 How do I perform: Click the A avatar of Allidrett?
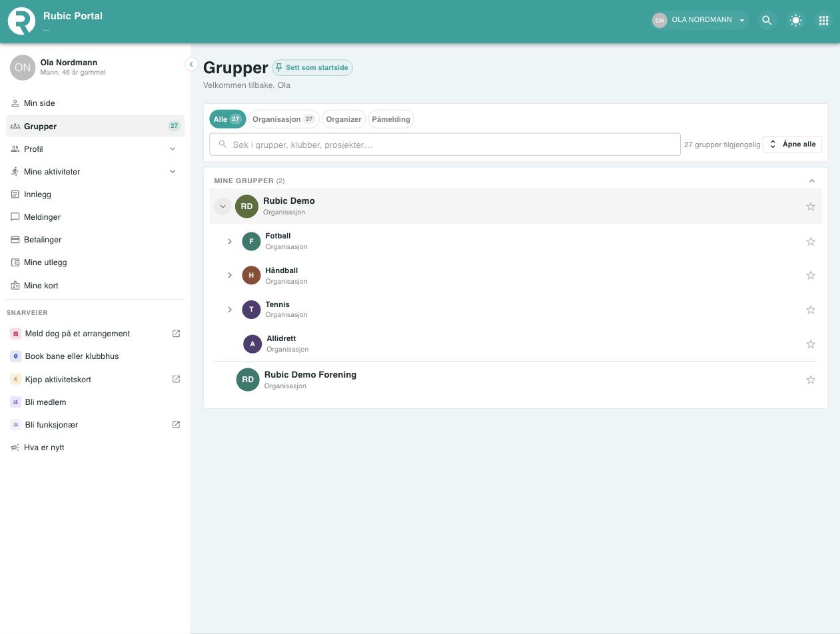pyautogui.click(x=252, y=344)
